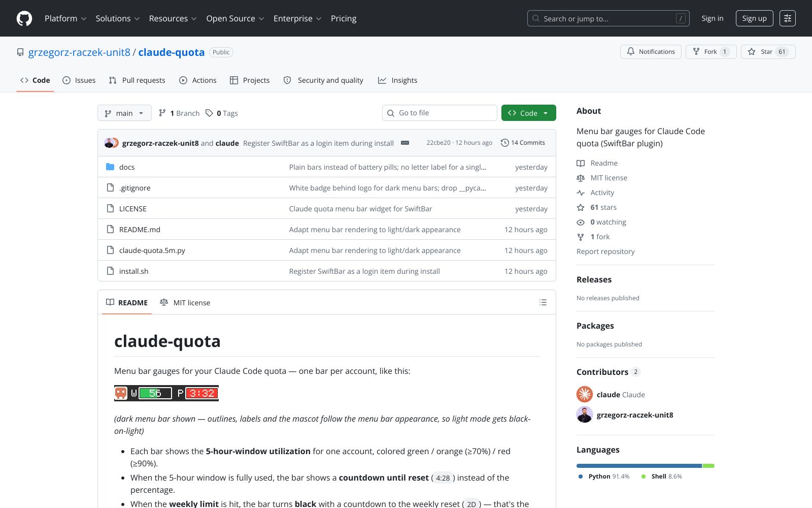
Task: Click the Releases heading link
Action: point(594,279)
